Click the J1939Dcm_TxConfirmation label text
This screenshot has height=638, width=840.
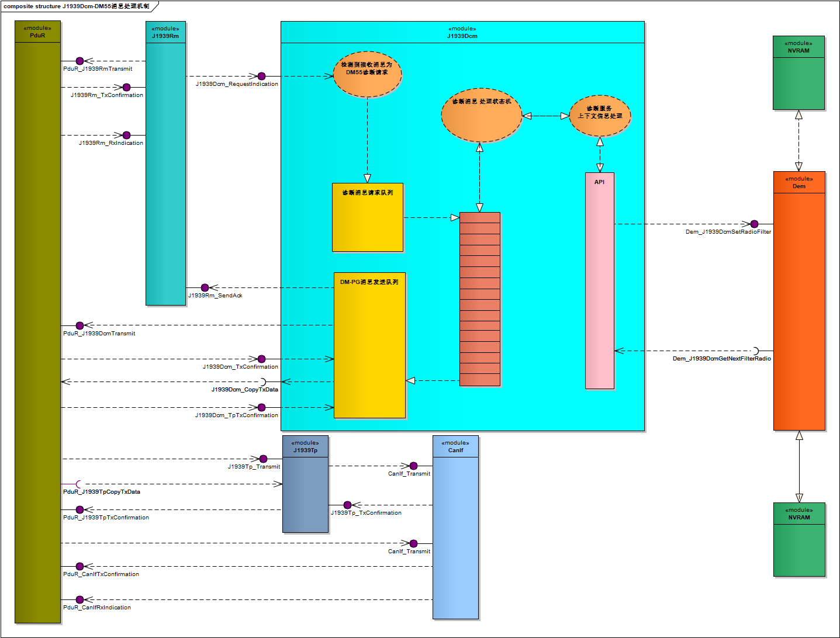tap(240, 367)
